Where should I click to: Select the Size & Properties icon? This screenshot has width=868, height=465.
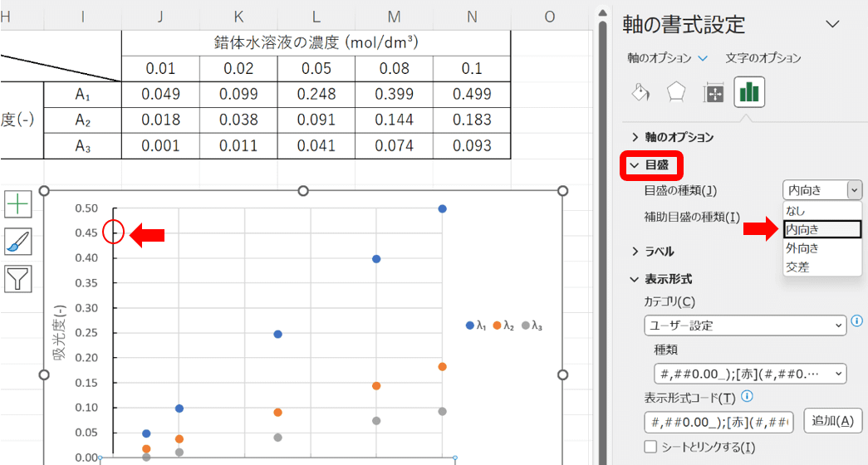tap(714, 93)
